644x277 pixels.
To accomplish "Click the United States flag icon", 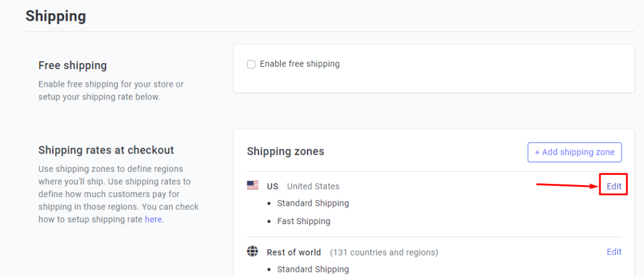I will click(253, 186).
